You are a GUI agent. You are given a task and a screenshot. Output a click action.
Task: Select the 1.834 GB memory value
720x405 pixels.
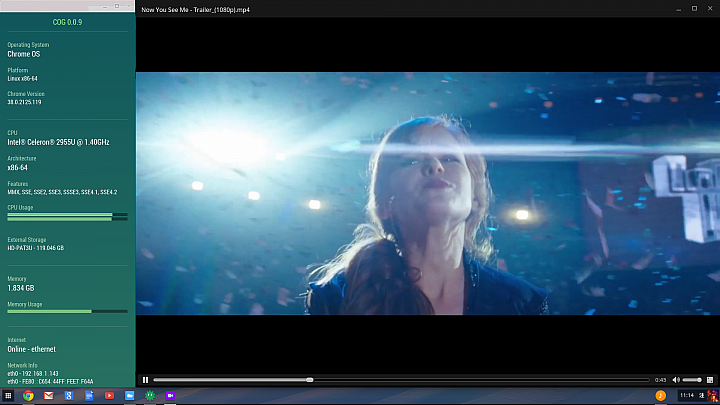21,288
